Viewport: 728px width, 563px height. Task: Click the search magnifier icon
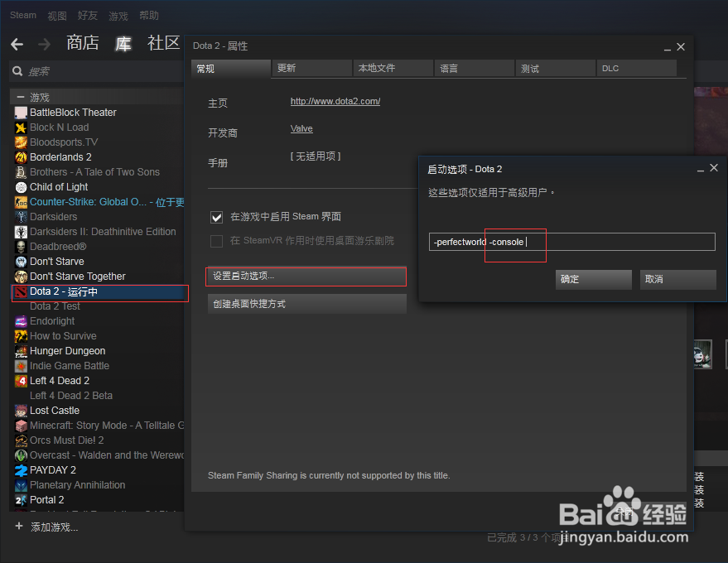click(17, 71)
